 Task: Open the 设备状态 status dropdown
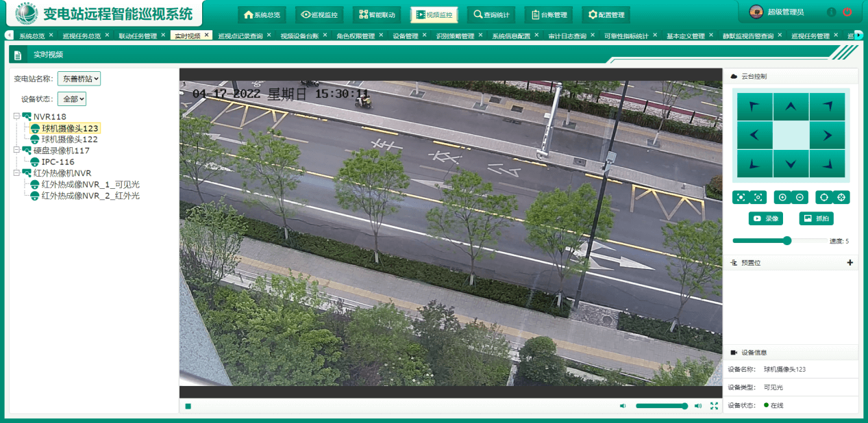coord(72,99)
